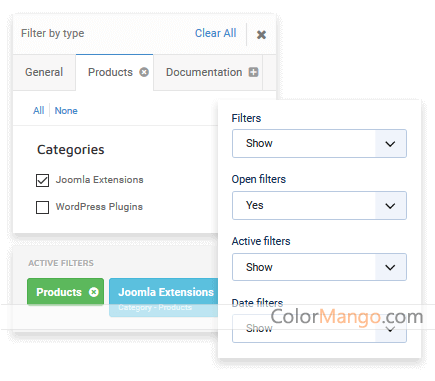The image size is (435, 381).
Task: Select None categories link
Action: click(x=66, y=111)
